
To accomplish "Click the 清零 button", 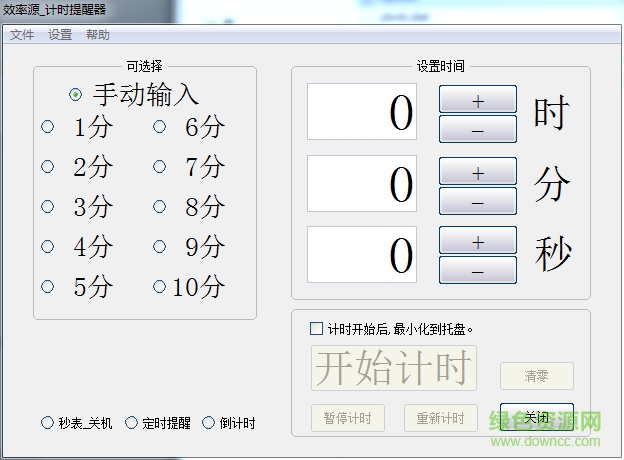I will coord(536,376).
